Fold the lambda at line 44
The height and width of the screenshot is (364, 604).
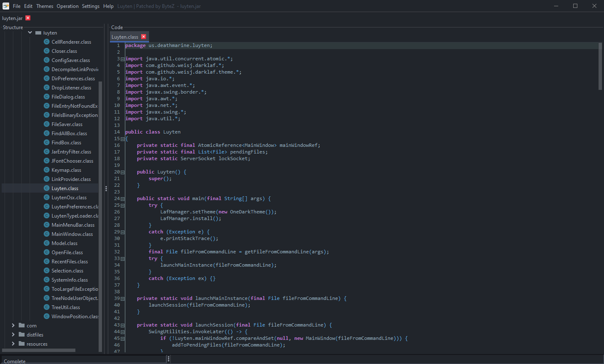122,332
